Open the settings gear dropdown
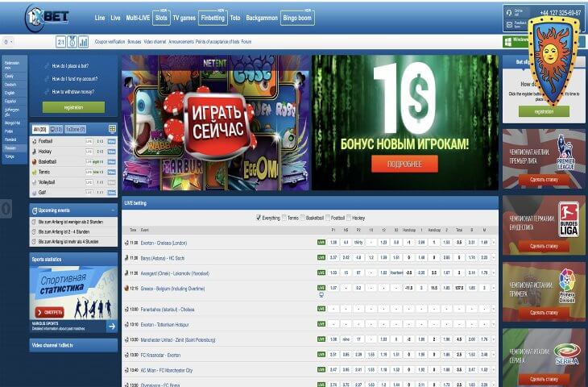This screenshot has height=387, width=588. 8,42
